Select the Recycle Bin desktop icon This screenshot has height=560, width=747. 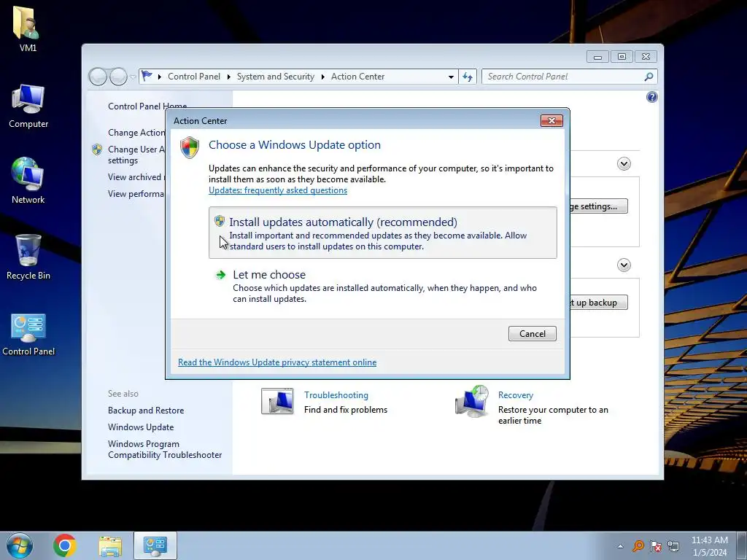coord(28,257)
